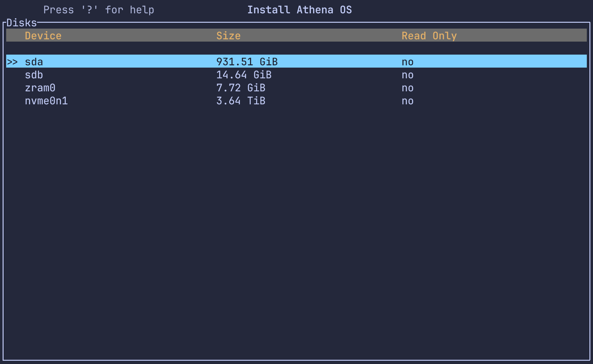Select the nvme0n1 disk entry
The height and width of the screenshot is (364, 593).
pyautogui.click(x=46, y=101)
